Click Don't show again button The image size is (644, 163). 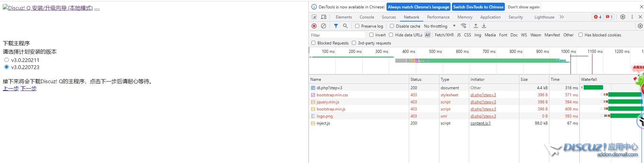coord(524,7)
